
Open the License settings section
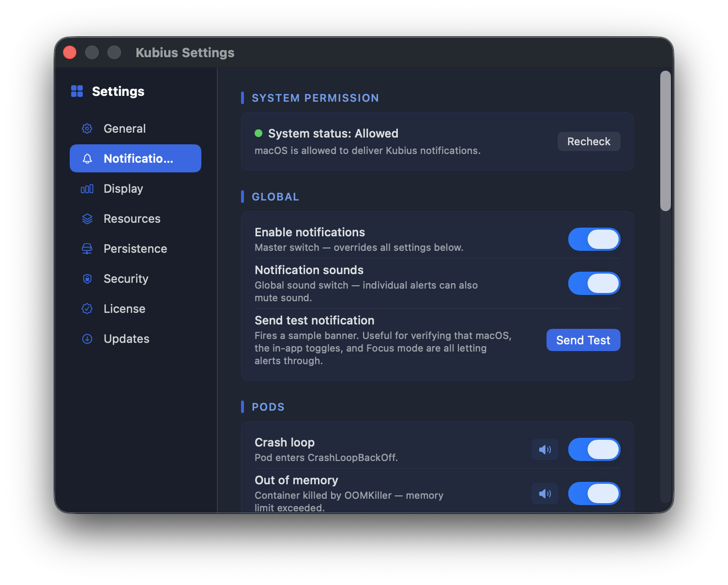pos(136,308)
